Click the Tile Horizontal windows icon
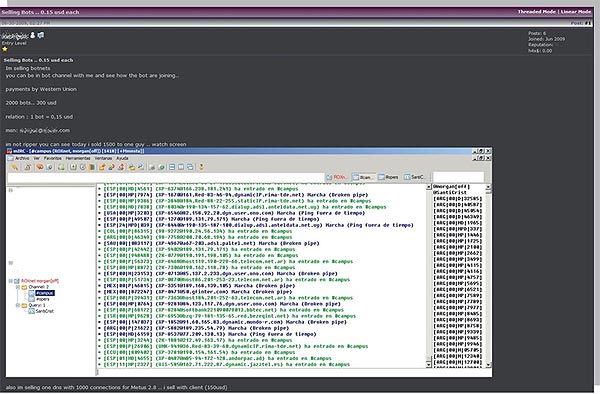This screenshot has width=600, height=394. (x=172, y=167)
